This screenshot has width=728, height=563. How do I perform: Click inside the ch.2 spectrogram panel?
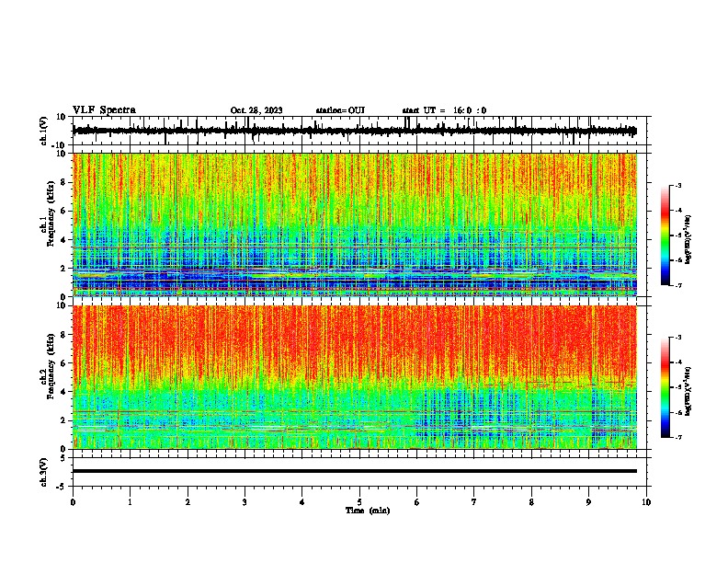pyautogui.click(x=355, y=377)
